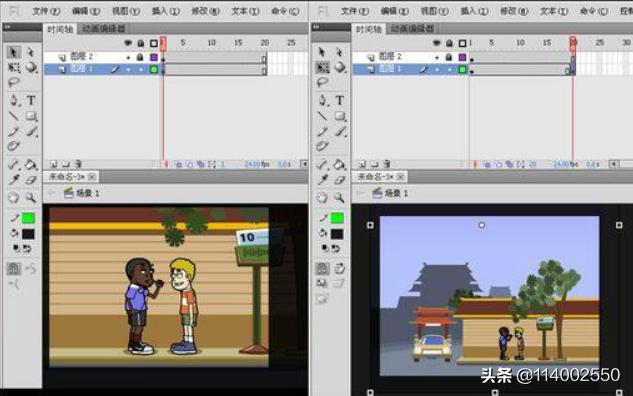Pick the Rectangle tool in left window

coord(31,116)
